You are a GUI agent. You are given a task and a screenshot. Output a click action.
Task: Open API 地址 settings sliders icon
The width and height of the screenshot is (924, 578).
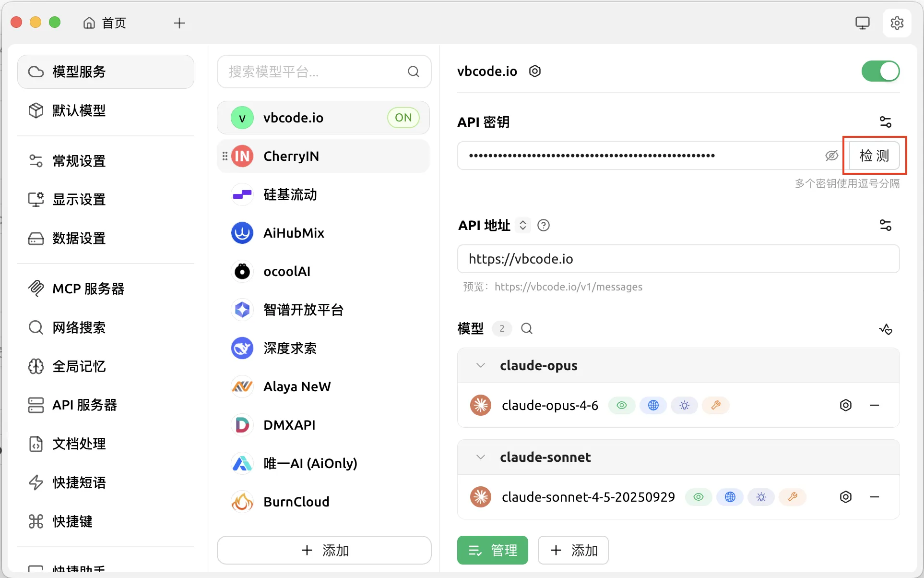click(885, 225)
